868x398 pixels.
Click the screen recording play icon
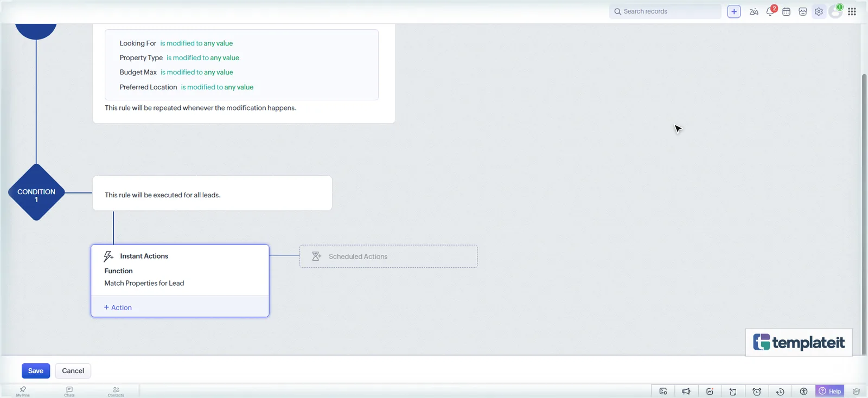[663, 391]
